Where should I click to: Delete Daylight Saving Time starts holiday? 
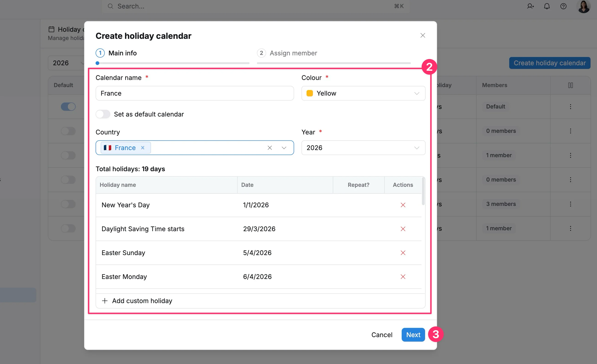pyautogui.click(x=403, y=229)
